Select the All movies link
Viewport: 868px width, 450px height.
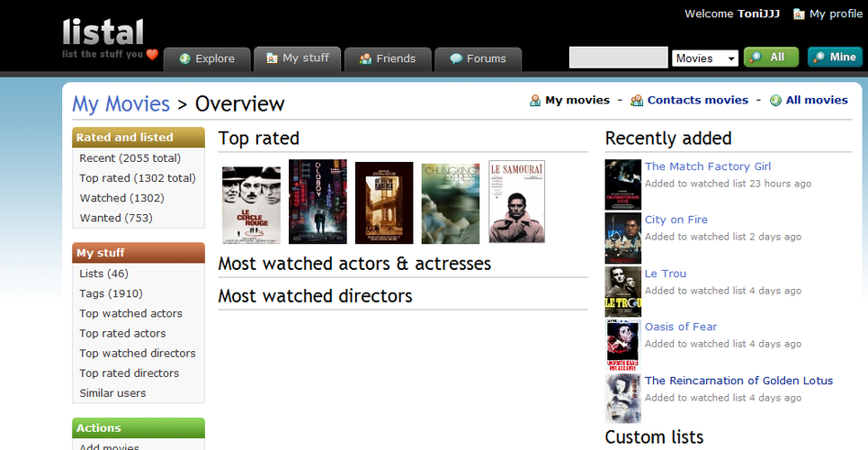pyautogui.click(x=817, y=100)
